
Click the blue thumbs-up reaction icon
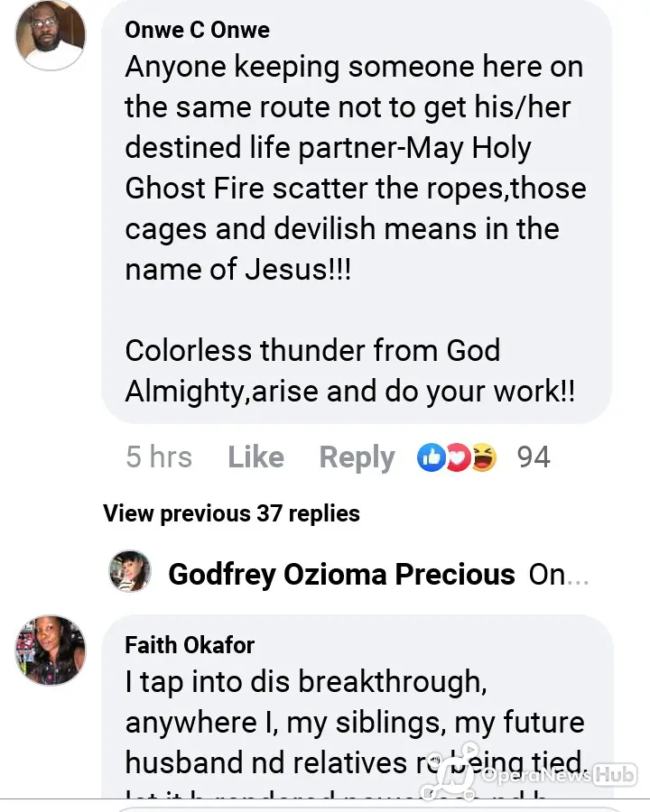[x=431, y=457]
